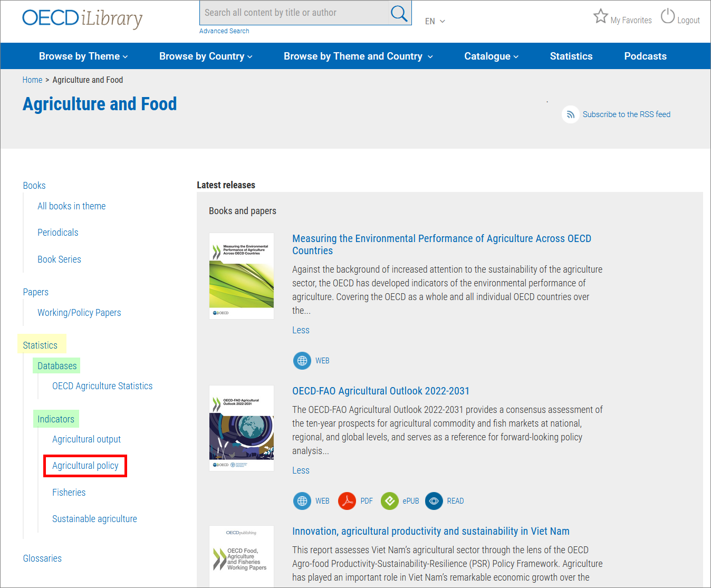Image resolution: width=711 pixels, height=588 pixels.
Task: Expand Browse by Theme and Country menu
Action: 358,56
